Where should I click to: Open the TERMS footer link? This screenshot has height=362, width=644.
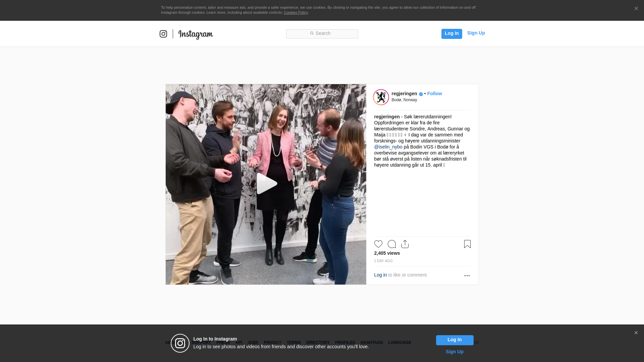[x=293, y=343]
